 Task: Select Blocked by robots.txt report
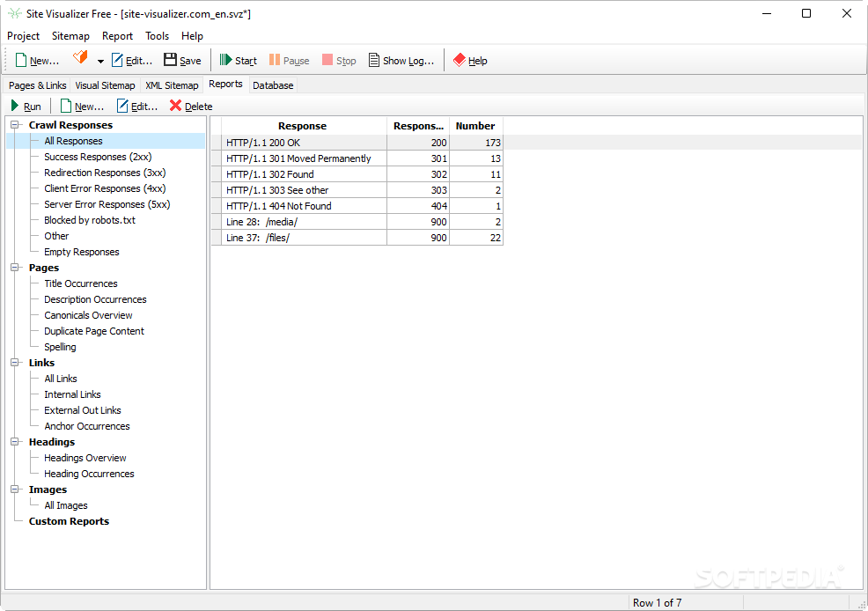click(x=90, y=220)
